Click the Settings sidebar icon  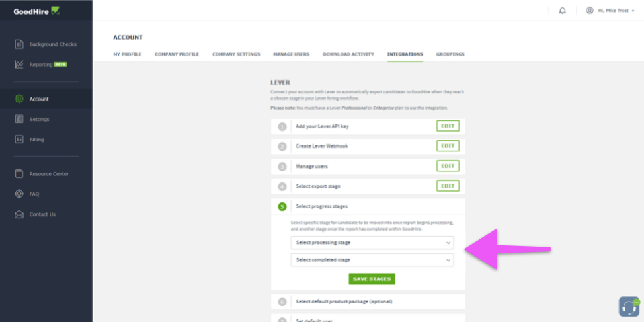coord(19,119)
